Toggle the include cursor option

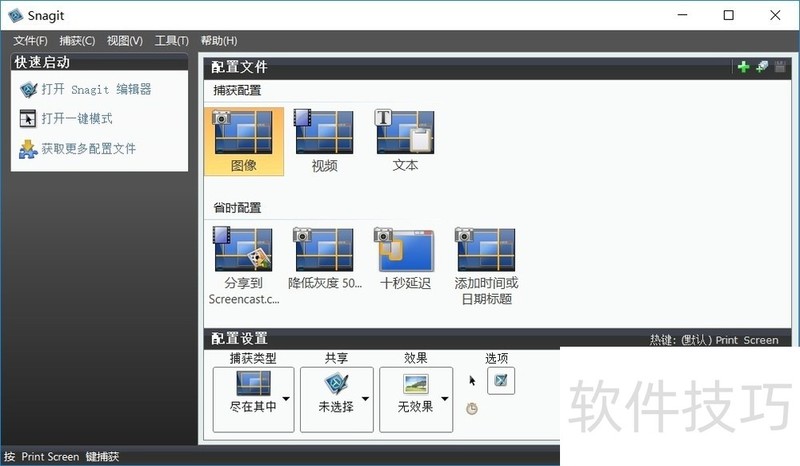tap(472, 381)
